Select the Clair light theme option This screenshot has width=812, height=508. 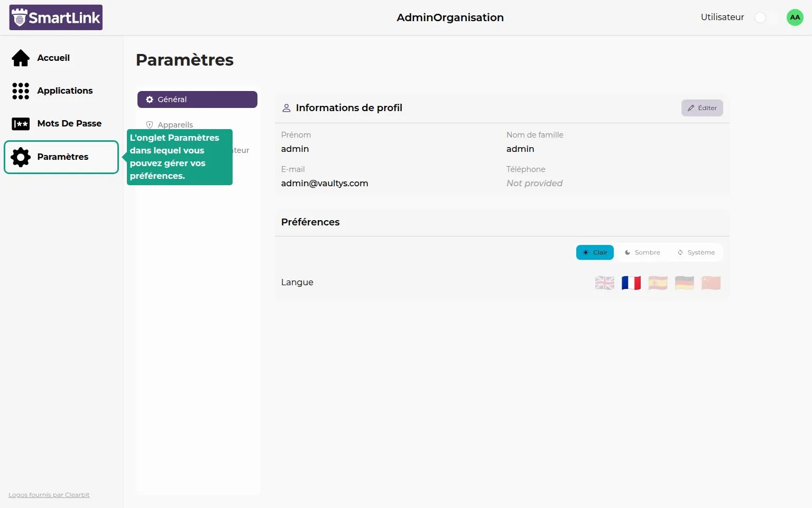595,252
